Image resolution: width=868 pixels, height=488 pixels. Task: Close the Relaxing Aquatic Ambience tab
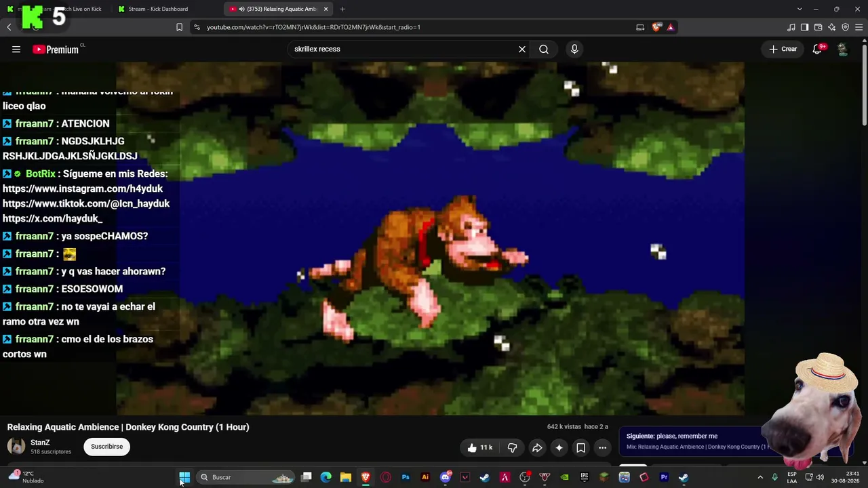[326, 9]
